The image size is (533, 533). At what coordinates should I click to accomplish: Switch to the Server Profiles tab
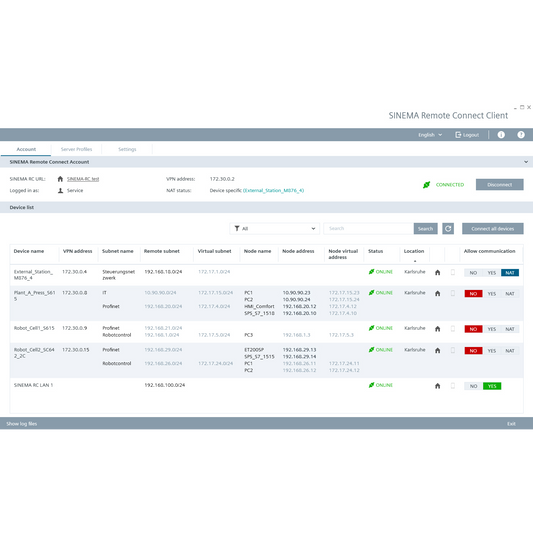pyautogui.click(x=76, y=149)
